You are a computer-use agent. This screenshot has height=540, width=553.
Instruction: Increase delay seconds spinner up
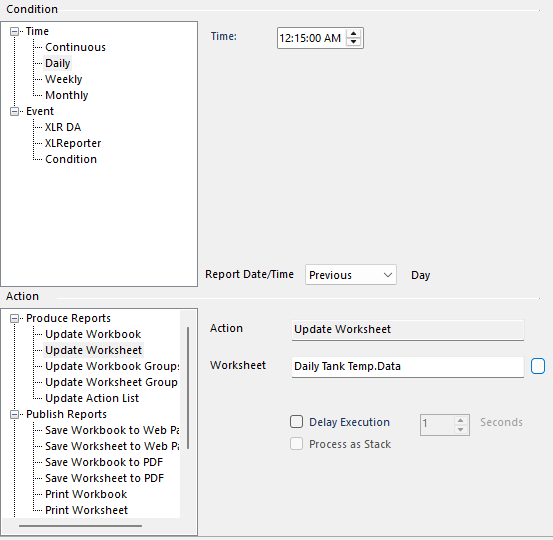[460, 420]
